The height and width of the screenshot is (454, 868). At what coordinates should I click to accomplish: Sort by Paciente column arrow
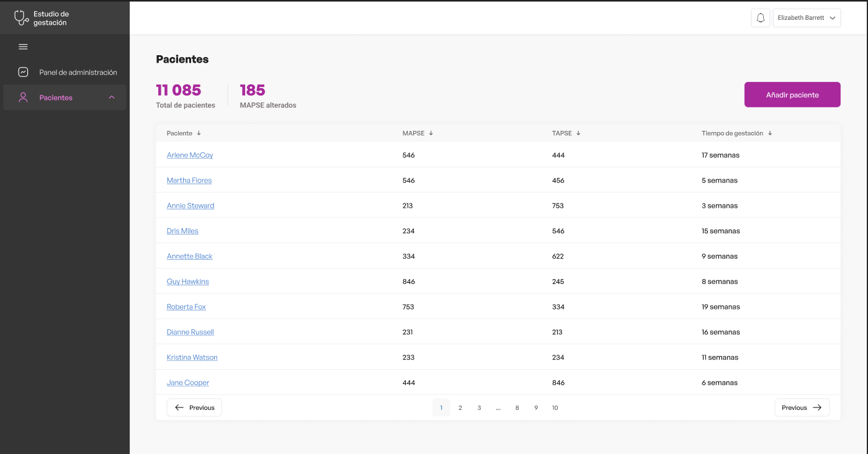click(199, 133)
